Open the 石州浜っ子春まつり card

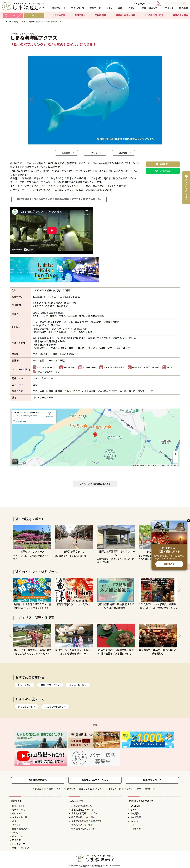74,541
